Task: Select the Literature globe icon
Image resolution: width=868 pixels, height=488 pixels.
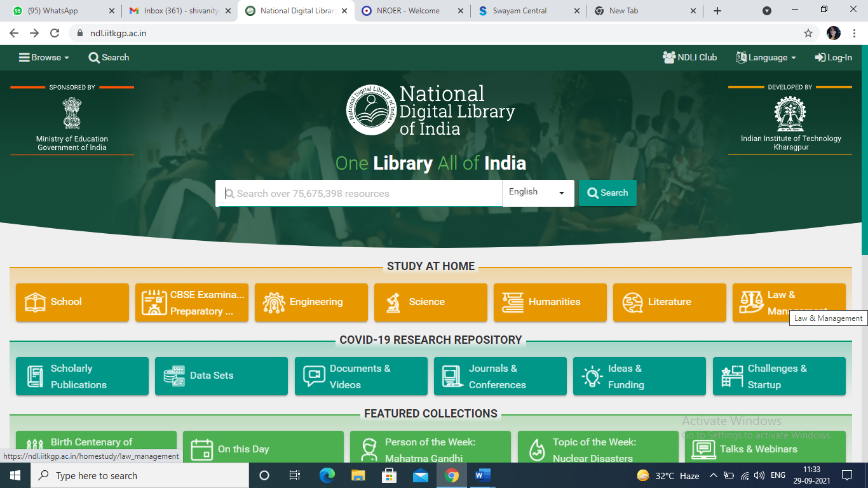Action: coord(632,302)
